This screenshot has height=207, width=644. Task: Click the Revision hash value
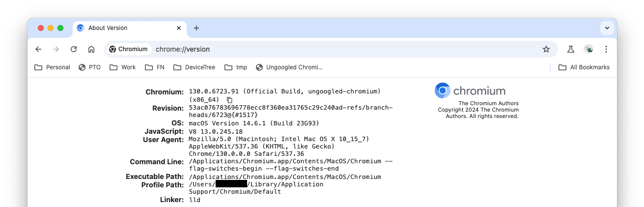(291, 111)
